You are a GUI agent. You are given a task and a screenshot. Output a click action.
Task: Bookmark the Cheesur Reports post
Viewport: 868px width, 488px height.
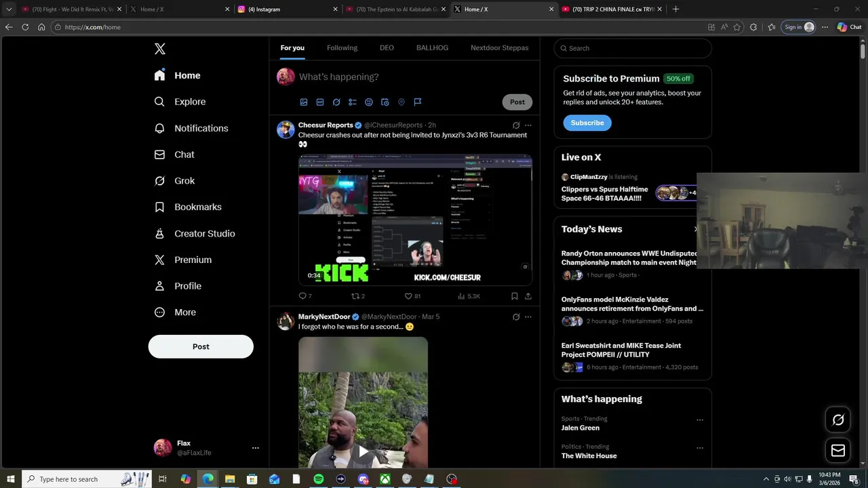pyautogui.click(x=515, y=296)
